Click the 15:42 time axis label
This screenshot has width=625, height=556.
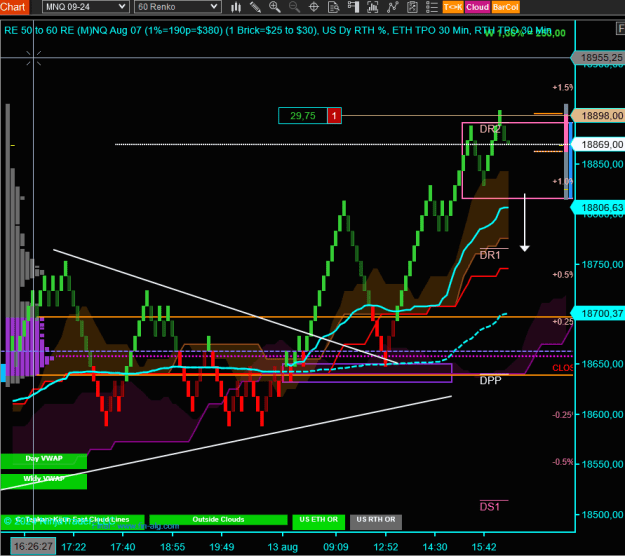pos(484,547)
